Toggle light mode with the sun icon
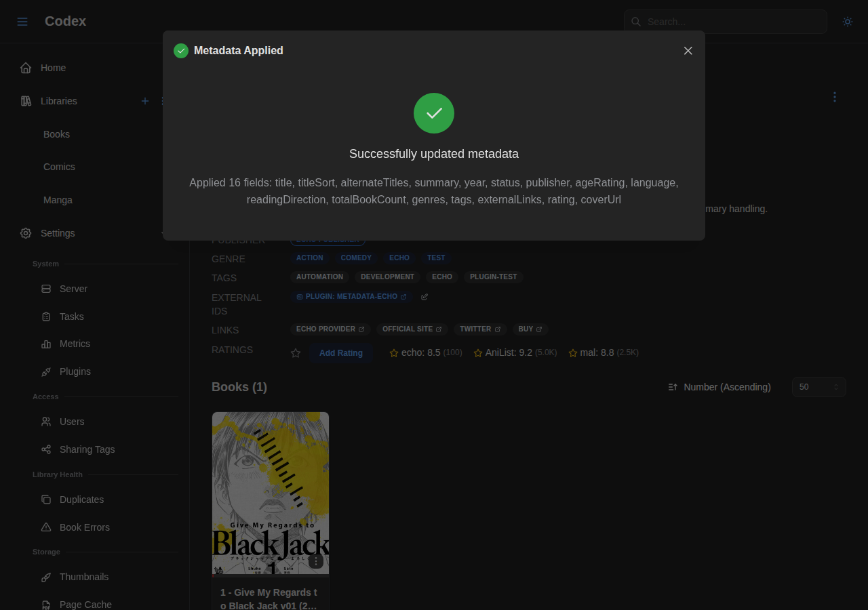The image size is (868, 610). click(x=846, y=21)
